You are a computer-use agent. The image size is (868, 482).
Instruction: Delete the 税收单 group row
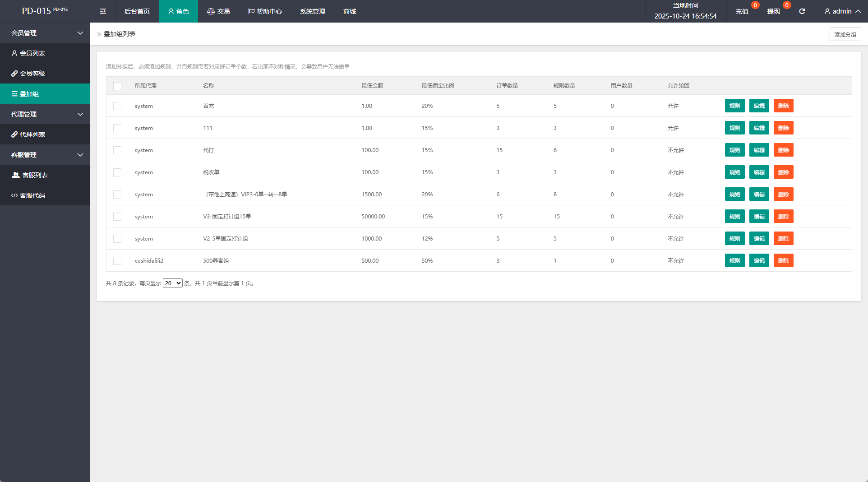[783, 172]
